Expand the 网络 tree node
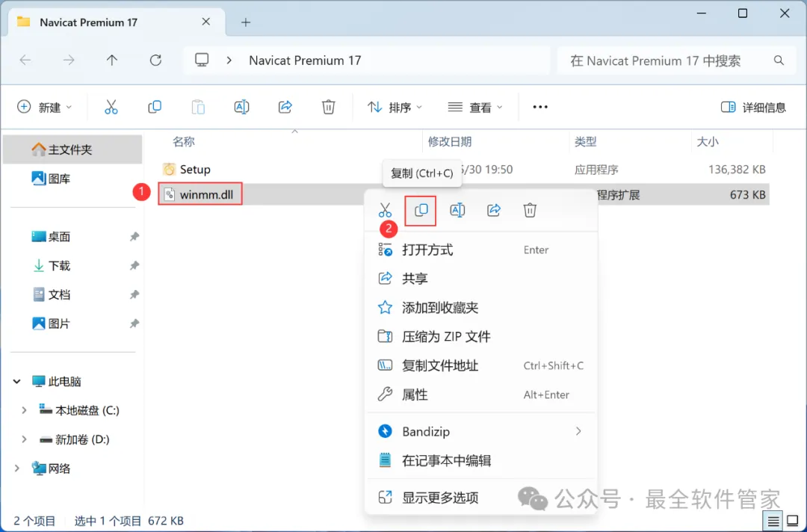The width and height of the screenshot is (807, 532). pyautogui.click(x=17, y=468)
